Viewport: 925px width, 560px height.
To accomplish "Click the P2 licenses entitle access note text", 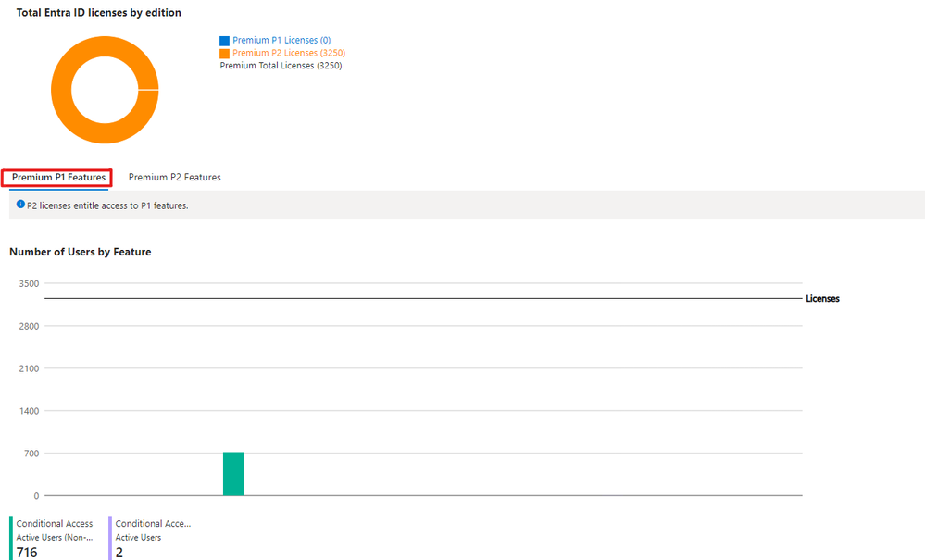I will coord(107,205).
